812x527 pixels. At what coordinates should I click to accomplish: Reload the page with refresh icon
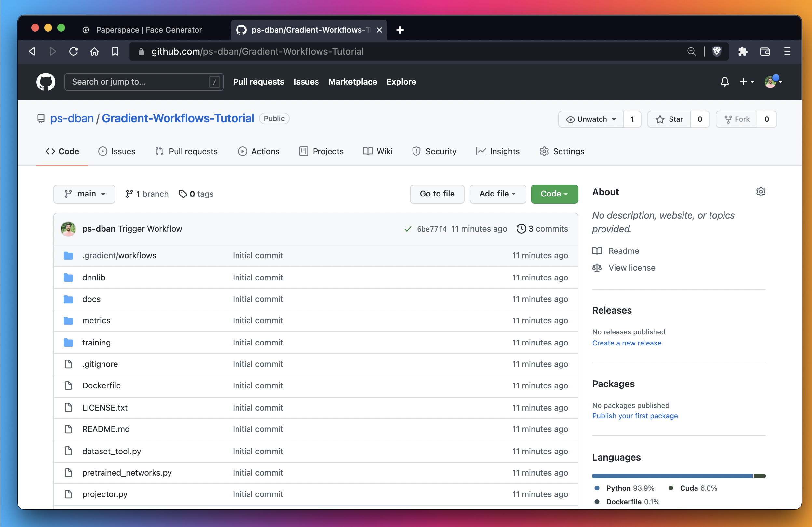click(x=73, y=51)
